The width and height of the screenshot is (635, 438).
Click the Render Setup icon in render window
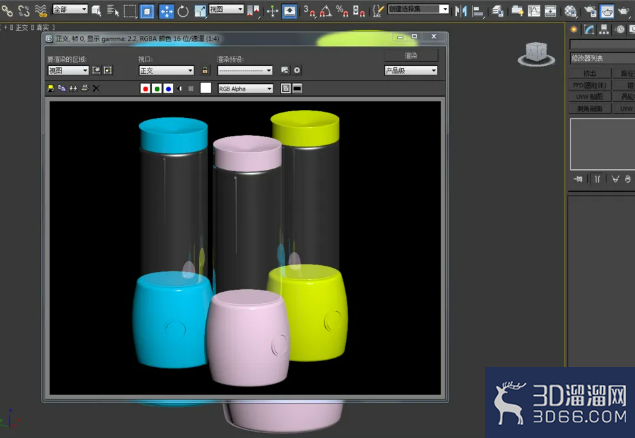point(285,70)
